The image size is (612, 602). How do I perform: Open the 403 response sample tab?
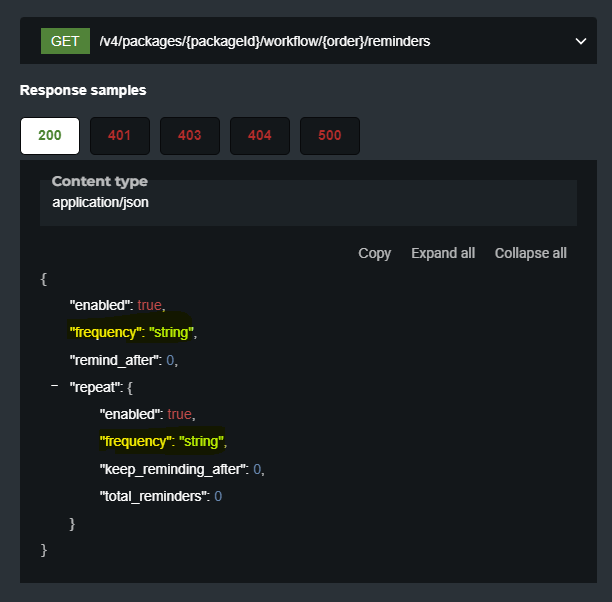[190, 136]
